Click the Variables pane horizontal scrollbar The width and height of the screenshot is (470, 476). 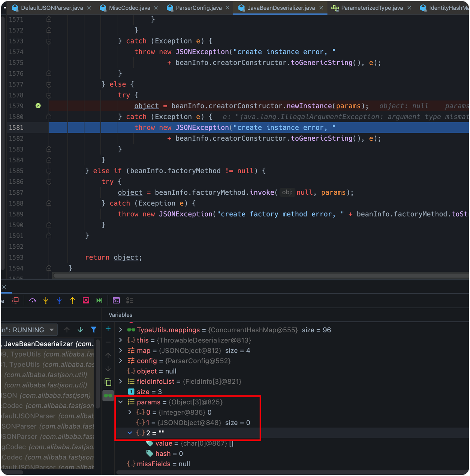tap(292, 472)
